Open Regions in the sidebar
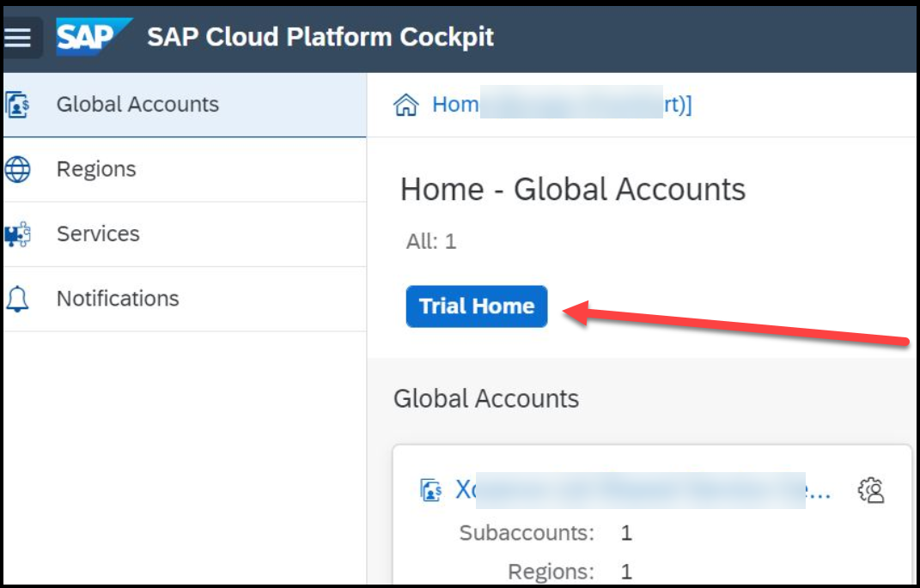Image resolution: width=920 pixels, height=588 pixels. [184, 170]
